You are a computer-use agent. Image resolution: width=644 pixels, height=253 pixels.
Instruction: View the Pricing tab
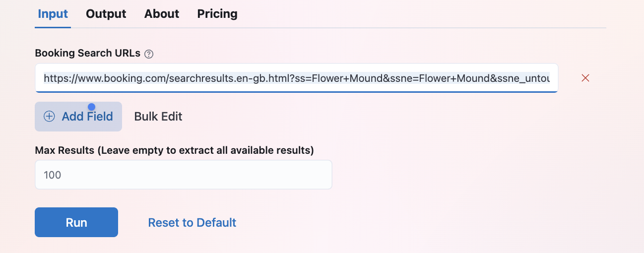217,14
